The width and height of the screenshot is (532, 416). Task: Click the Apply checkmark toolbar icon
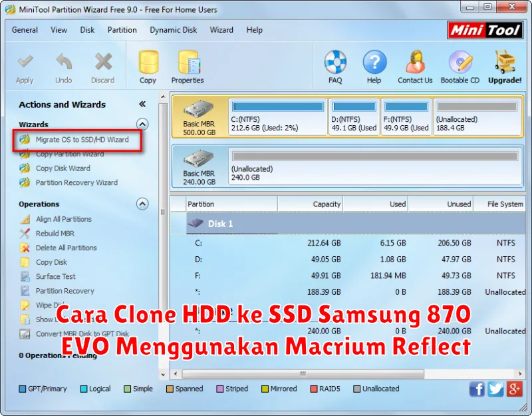25,63
